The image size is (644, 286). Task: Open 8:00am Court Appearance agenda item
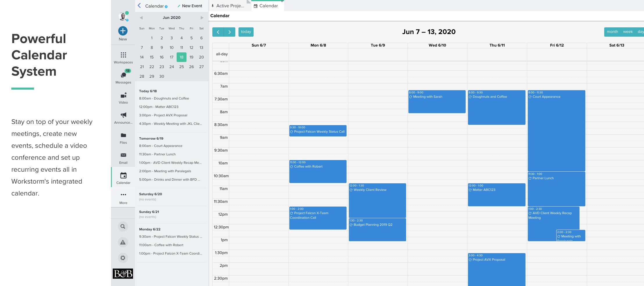point(161,146)
